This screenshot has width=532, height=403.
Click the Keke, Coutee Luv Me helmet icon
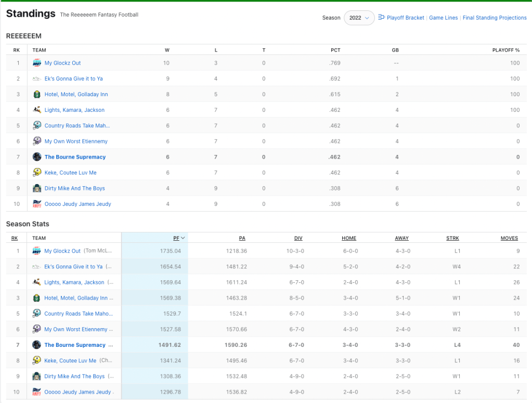37,173
